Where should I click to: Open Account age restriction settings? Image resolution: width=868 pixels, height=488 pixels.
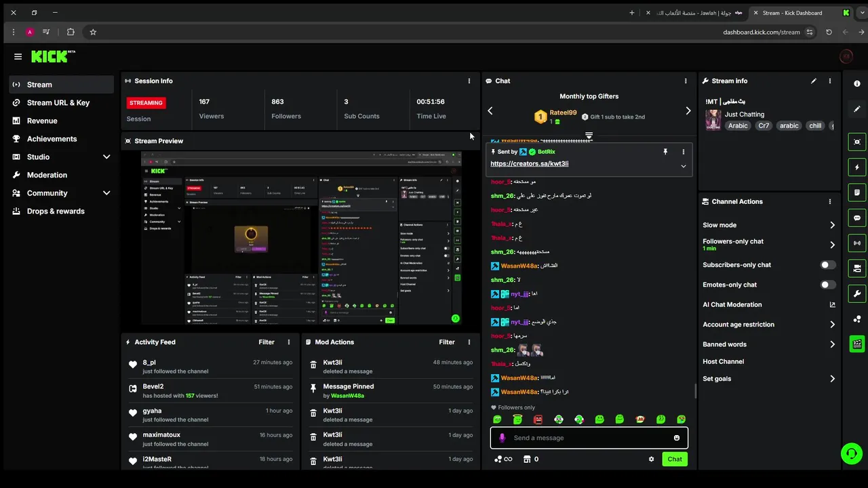769,325
